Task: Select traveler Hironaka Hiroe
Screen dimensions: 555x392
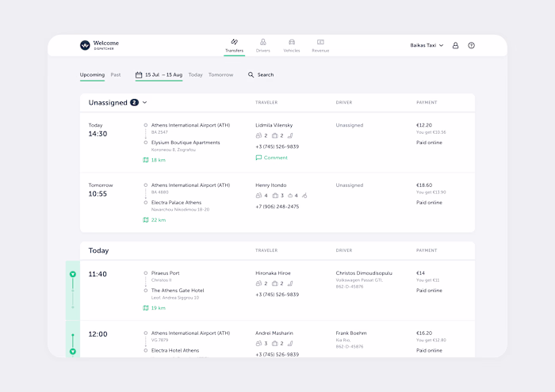Action: pos(273,273)
